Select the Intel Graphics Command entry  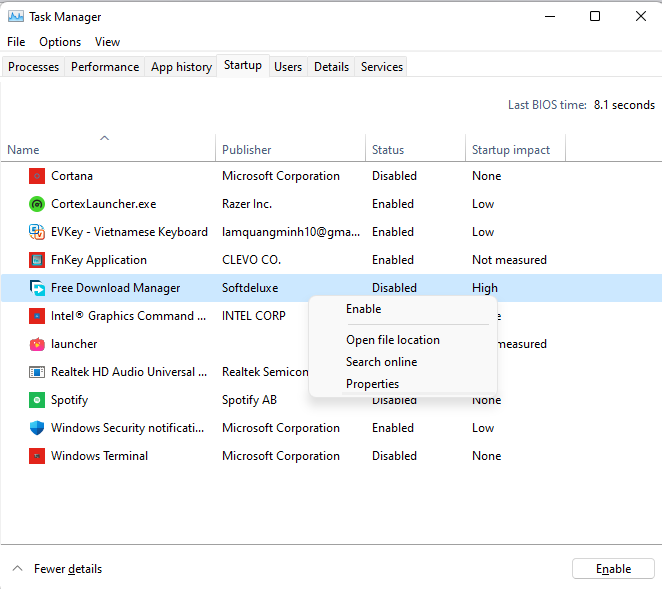tap(128, 316)
